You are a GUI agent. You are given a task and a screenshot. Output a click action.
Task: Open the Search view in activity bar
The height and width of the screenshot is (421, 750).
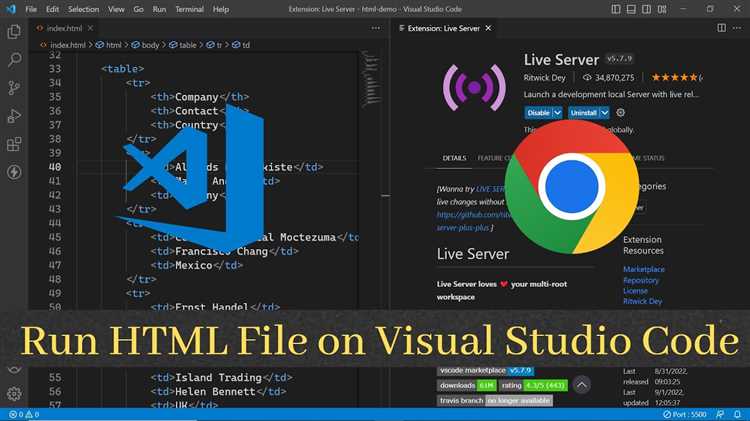pos(14,60)
